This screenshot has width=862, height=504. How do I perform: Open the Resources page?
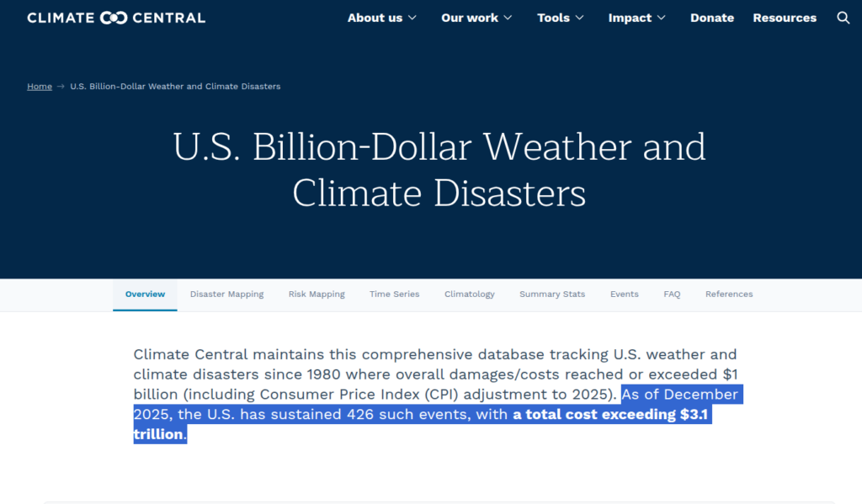pyautogui.click(x=784, y=18)
